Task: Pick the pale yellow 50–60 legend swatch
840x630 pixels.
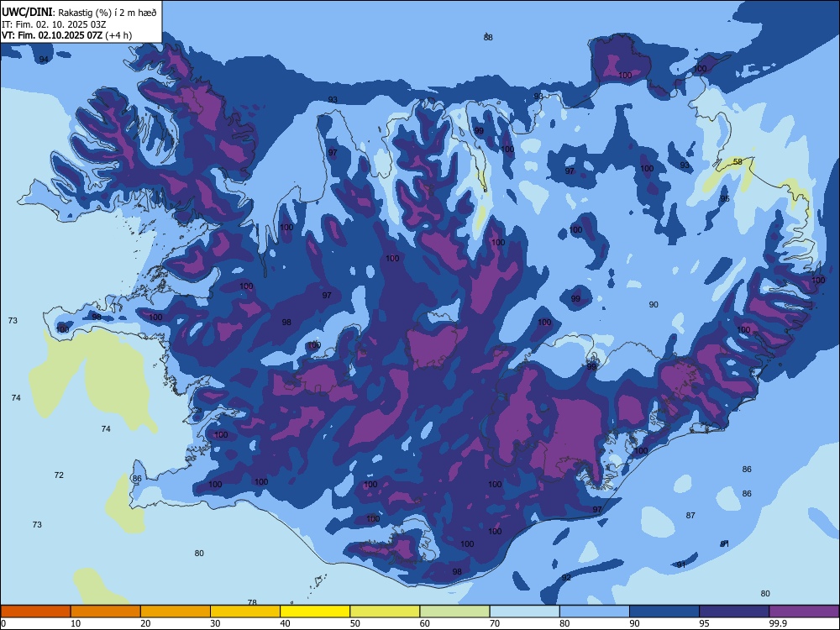Action: tap(386, 612)
